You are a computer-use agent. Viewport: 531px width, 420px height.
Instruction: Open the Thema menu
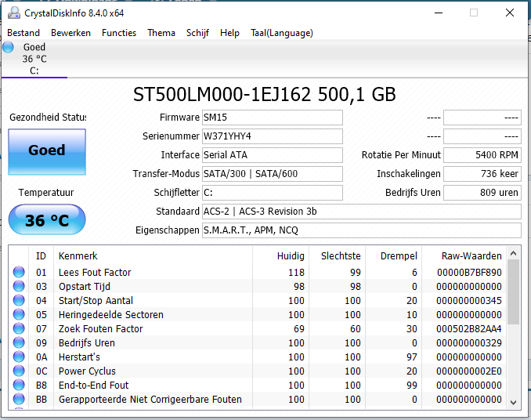coord(161,33)
